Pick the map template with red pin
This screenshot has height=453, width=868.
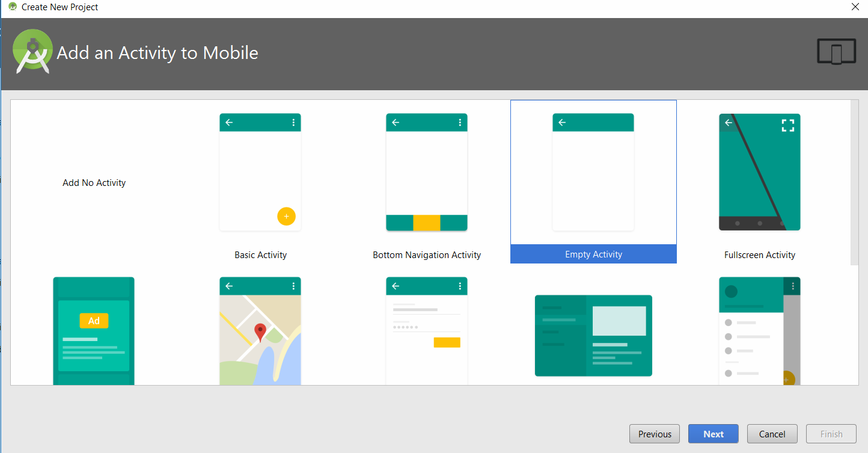pos(260,331)
